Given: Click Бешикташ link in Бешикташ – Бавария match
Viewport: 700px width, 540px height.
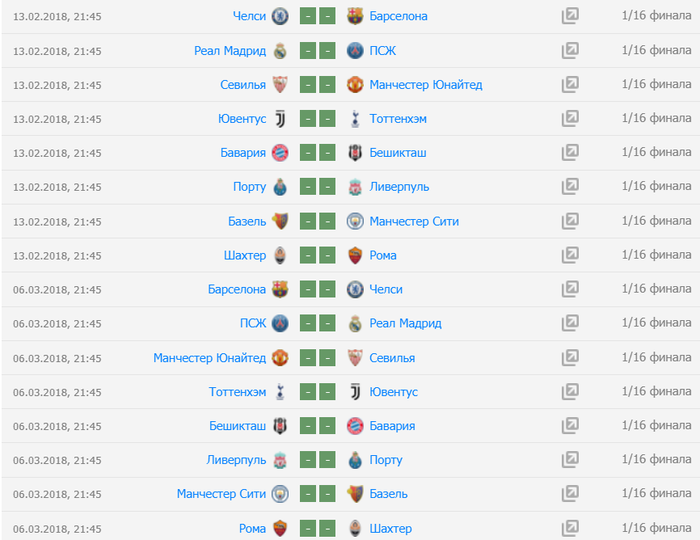Looking at the screenshot, I should tap(238, 426).
